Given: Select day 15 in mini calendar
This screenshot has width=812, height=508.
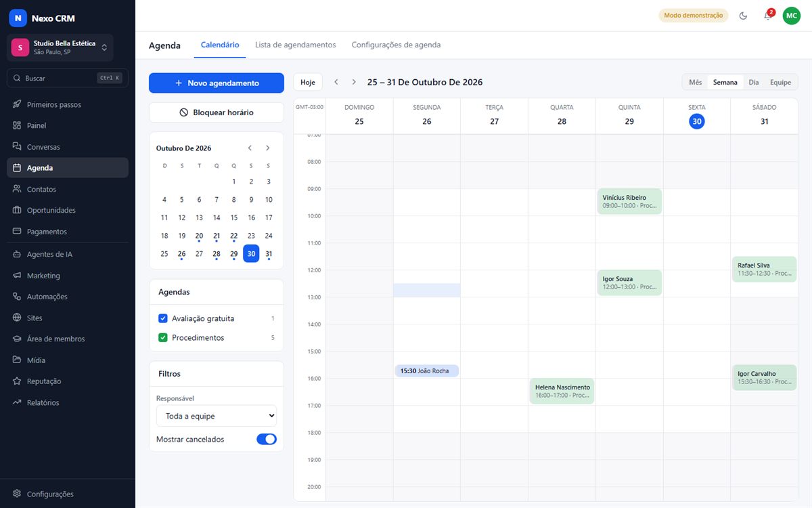Looking at the screenshot, I should 234,217.
